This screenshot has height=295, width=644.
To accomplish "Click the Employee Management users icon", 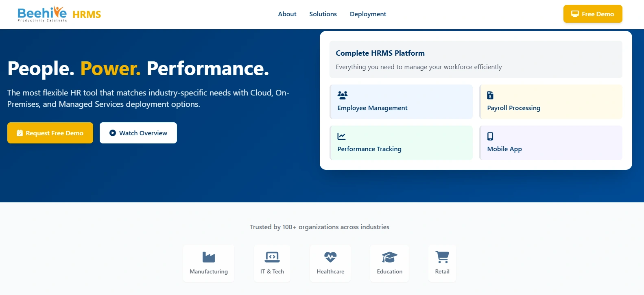I will pyautogui.click(x=343, y=95).
